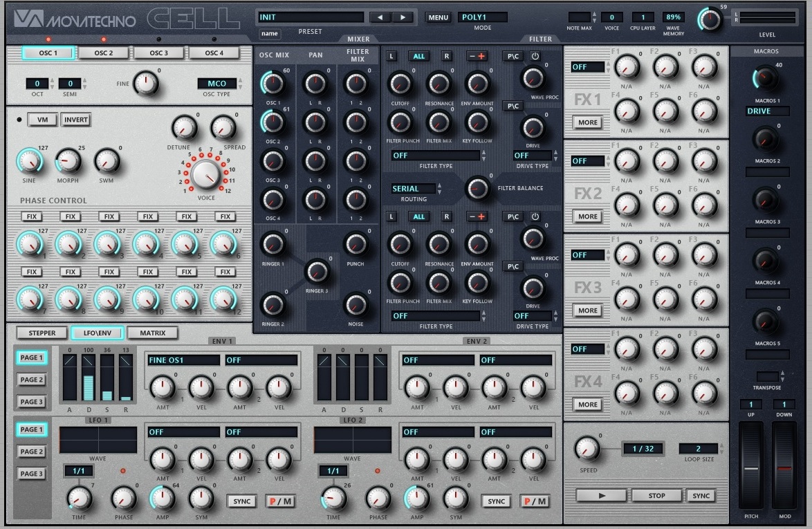The width and height of the screenshot is (812, 529).
Task: Click FX4 MORE button
Action: (588, 405)
